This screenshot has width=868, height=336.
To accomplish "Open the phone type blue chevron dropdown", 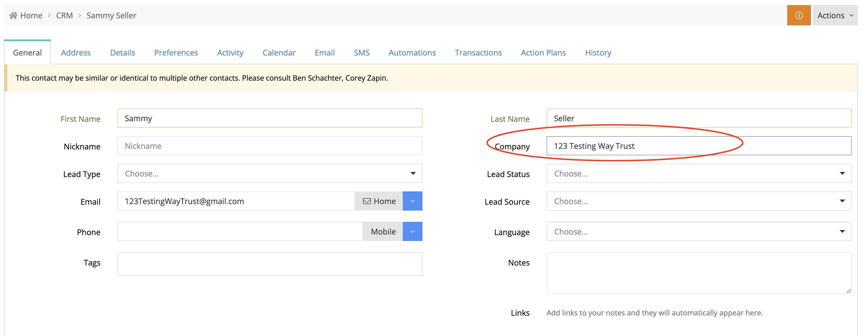I will point(412,231).
